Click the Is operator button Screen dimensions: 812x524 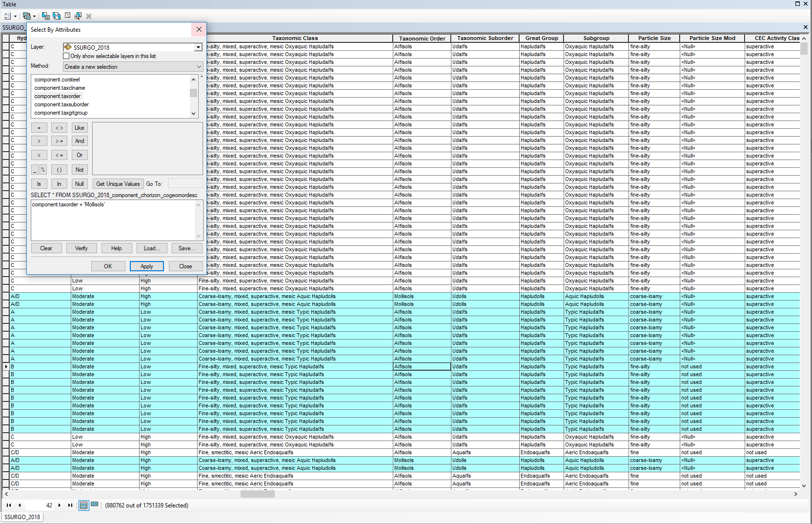39,184
